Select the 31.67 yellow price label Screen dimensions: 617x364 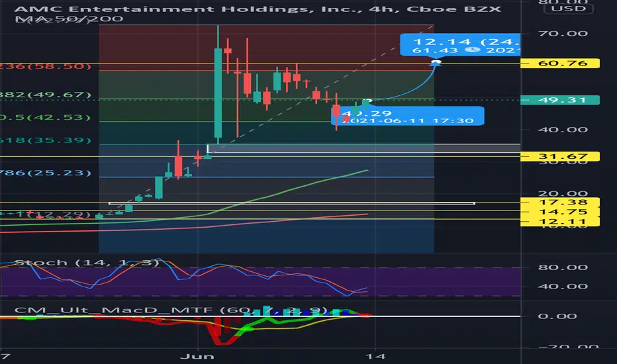click(x=560, y=156)
